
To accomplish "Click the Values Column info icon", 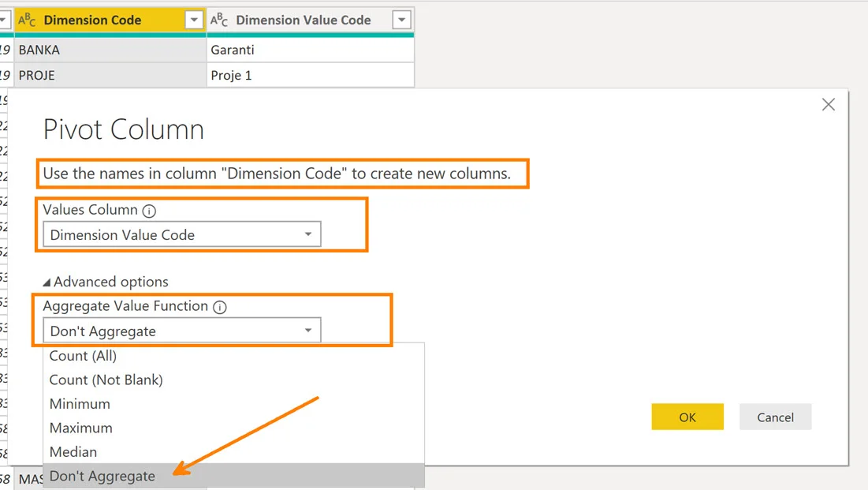I will [150, 211].
